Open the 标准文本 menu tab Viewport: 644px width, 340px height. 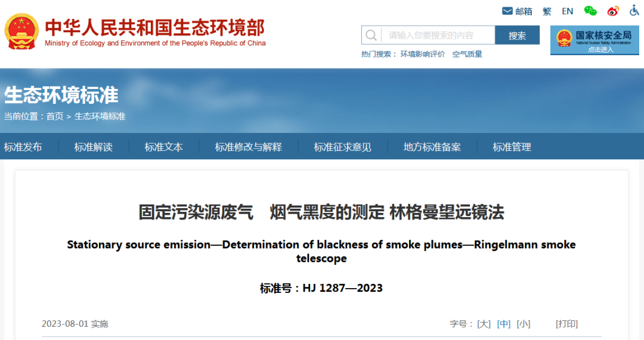tap(163, 147)
